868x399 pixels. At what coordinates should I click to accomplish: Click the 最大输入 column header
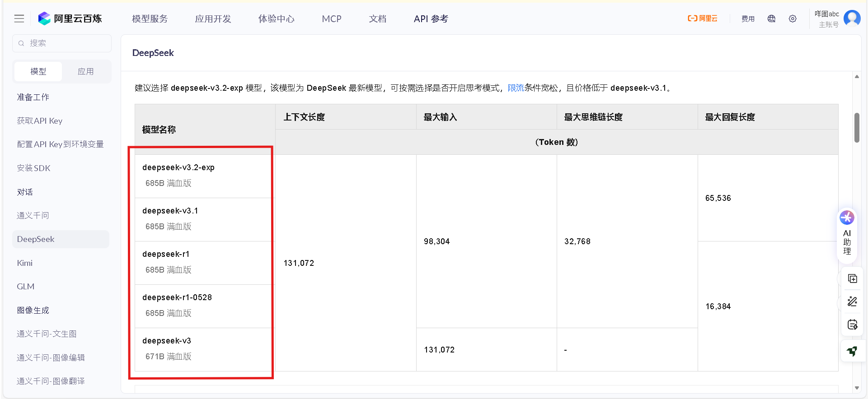pos(487,117)
